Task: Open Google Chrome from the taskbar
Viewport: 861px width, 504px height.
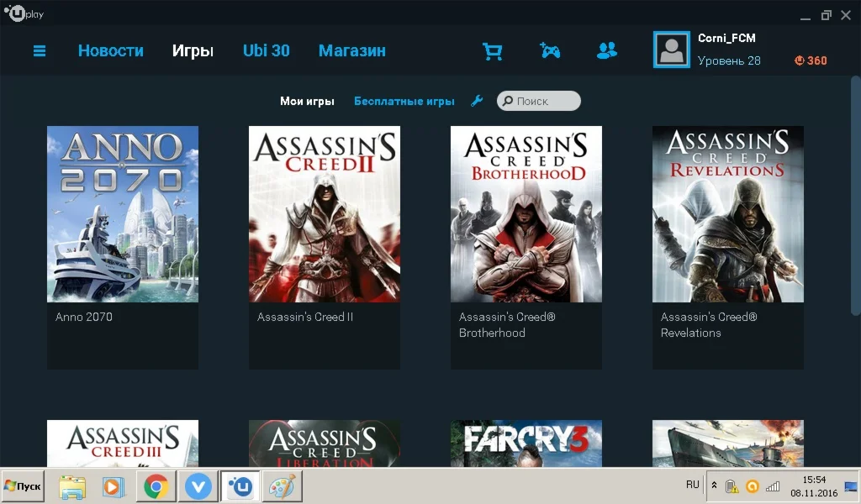Action: coord(156,486)
